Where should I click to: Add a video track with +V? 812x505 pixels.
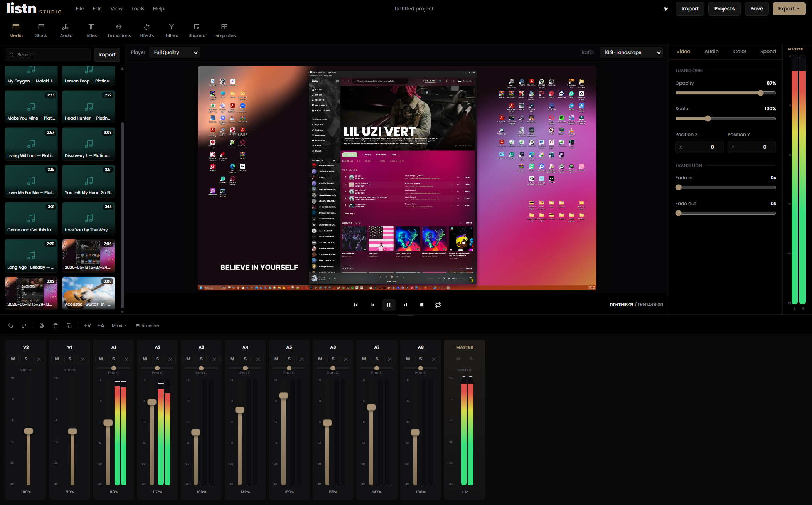pos(88,326)
